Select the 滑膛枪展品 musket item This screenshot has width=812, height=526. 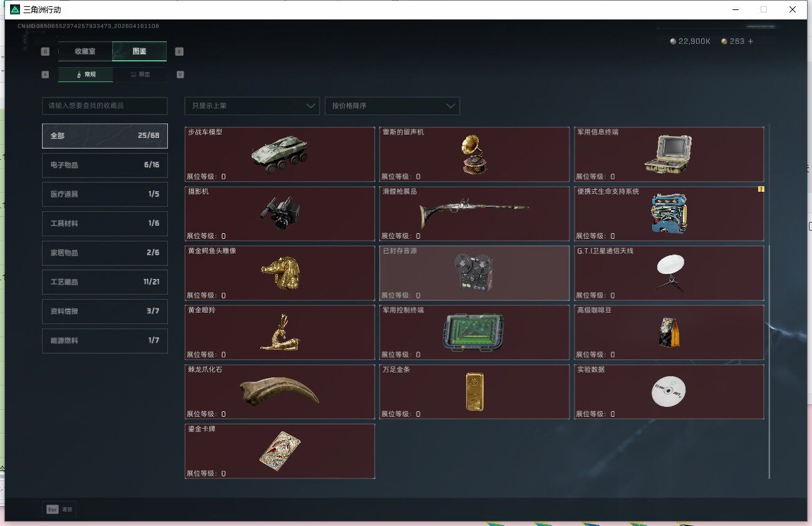(474, 214)
